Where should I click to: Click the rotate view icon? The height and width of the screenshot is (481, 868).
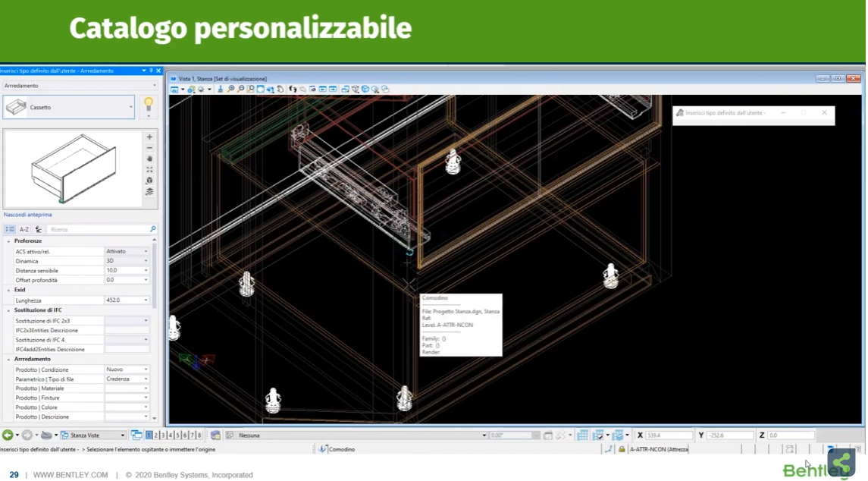280,90
